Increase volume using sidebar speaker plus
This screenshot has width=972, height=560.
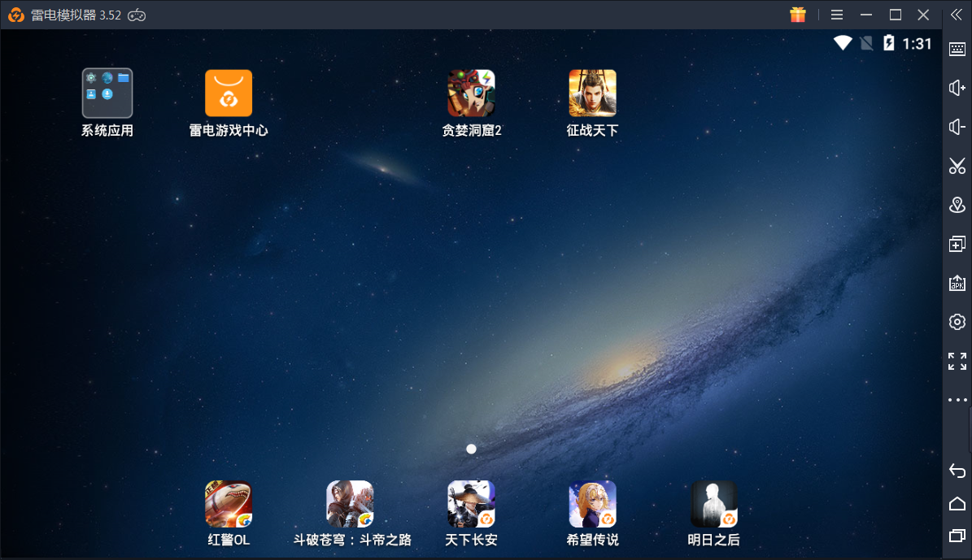(957, 88)
